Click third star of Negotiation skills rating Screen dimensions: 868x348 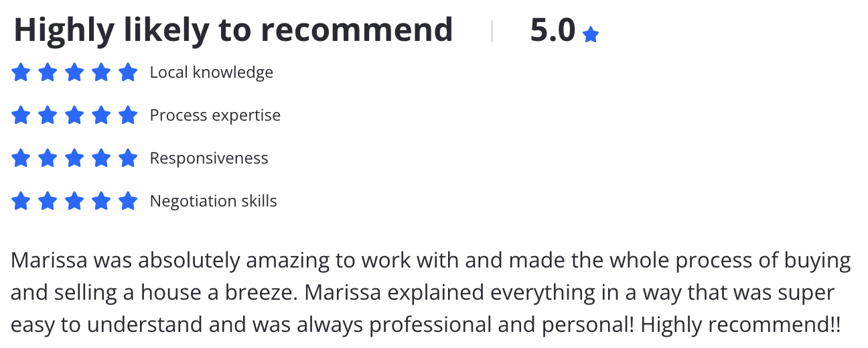coord(74,200)
